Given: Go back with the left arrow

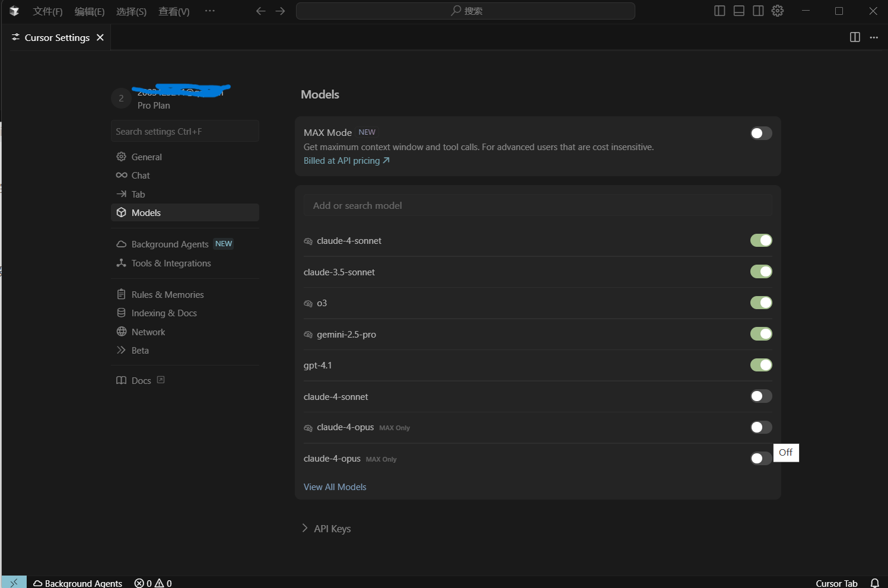Looking at the screenshot, I should 260,11.
